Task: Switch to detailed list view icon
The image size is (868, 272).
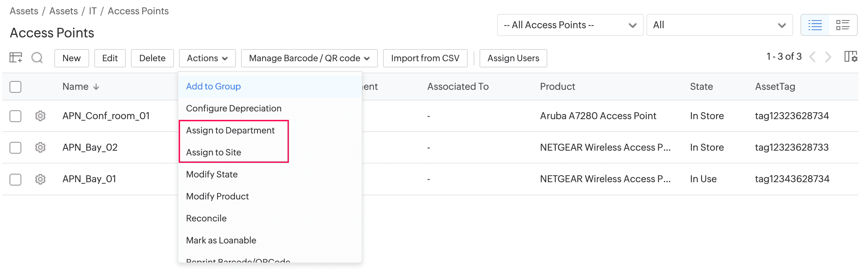Action: coord(843,25)
